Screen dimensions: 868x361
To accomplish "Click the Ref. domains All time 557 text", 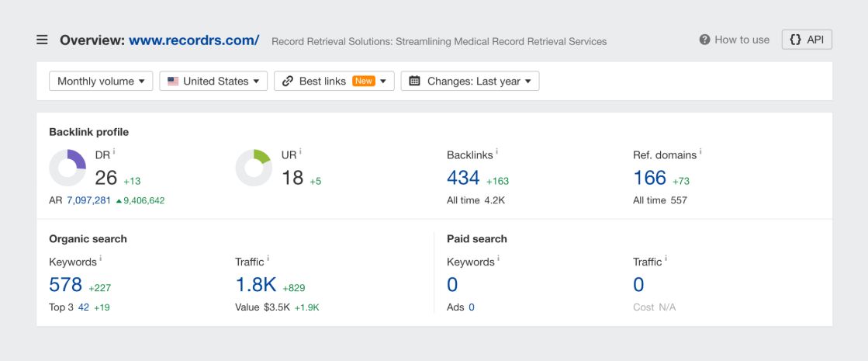I will point(660,200).
